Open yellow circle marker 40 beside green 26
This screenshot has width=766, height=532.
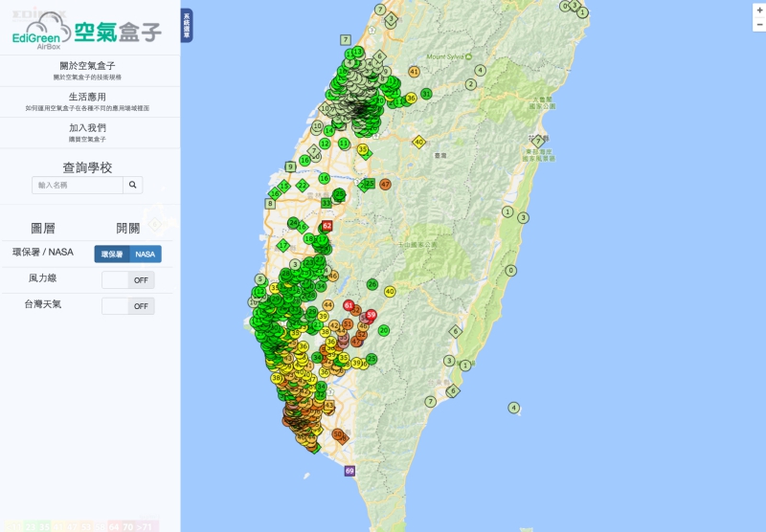tap(390, 292)
